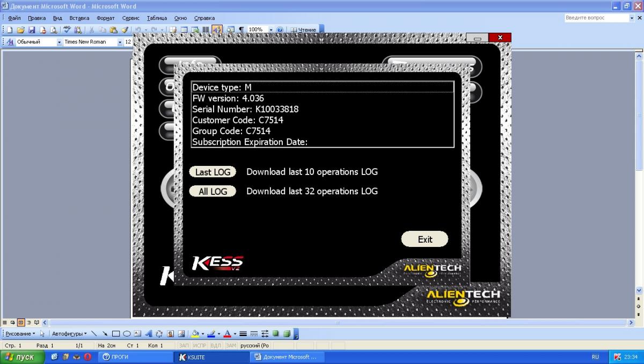
Task: Open the Times New Roman font dropdown
Action: [120, 42]
